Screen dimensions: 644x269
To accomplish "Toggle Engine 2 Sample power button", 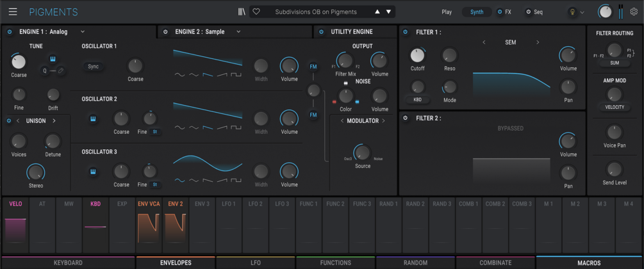I will coord(165,31).
